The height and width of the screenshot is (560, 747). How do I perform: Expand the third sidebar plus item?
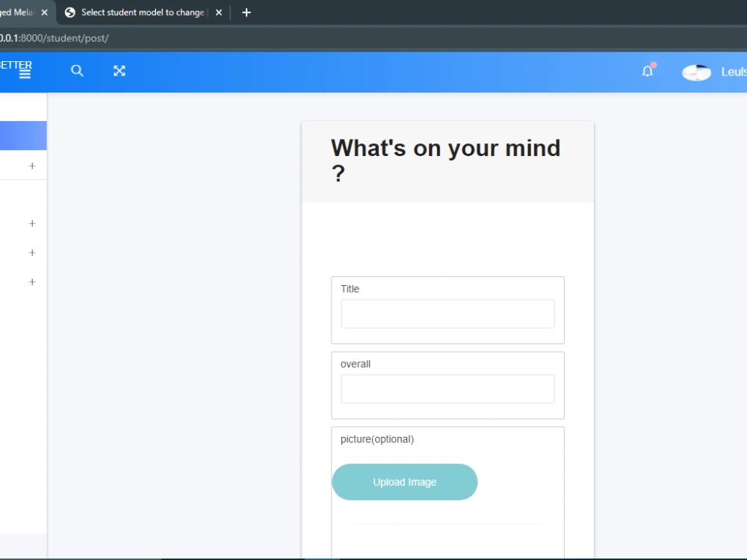point(32,252)
